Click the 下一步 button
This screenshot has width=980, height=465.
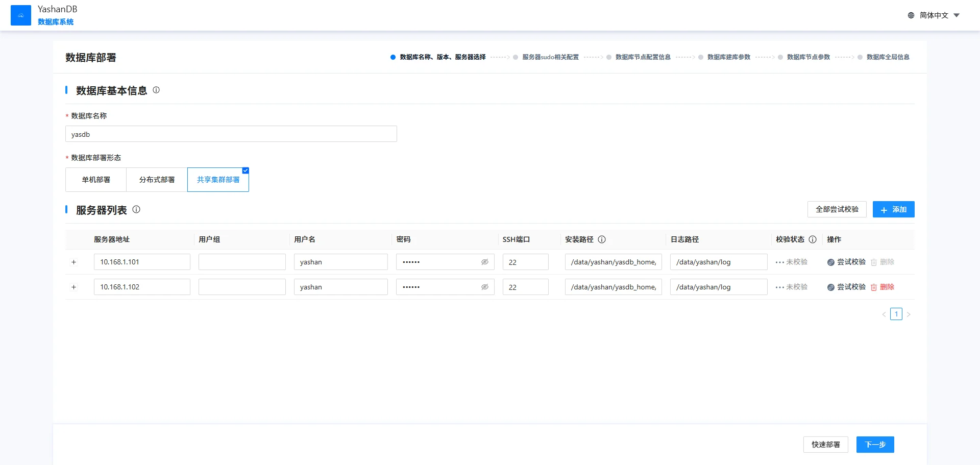pos(875,445)
